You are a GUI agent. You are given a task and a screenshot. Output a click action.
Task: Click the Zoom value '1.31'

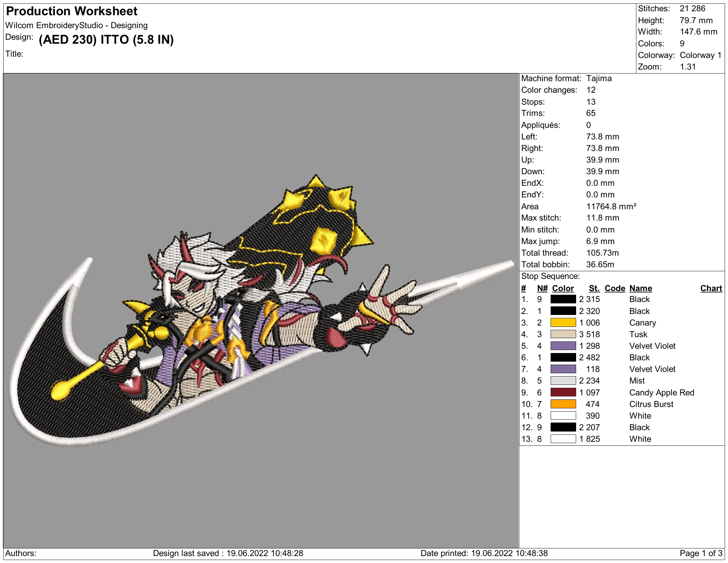coord(688,67)
